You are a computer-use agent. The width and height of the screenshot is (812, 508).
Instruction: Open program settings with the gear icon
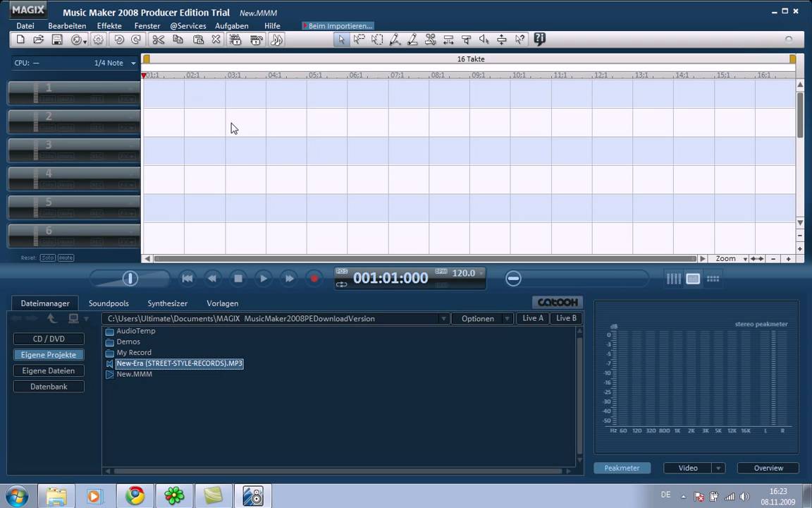pos(98,40)
